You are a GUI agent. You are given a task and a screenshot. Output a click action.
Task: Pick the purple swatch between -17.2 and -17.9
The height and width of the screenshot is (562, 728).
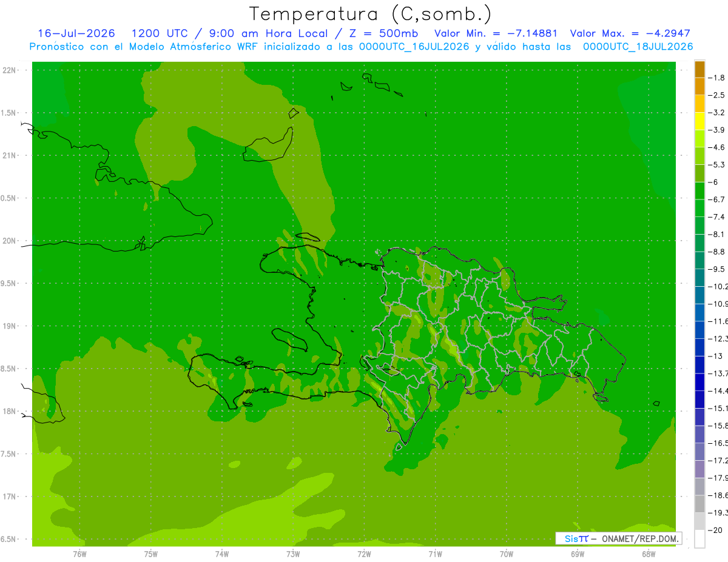[x=699, y=469]
